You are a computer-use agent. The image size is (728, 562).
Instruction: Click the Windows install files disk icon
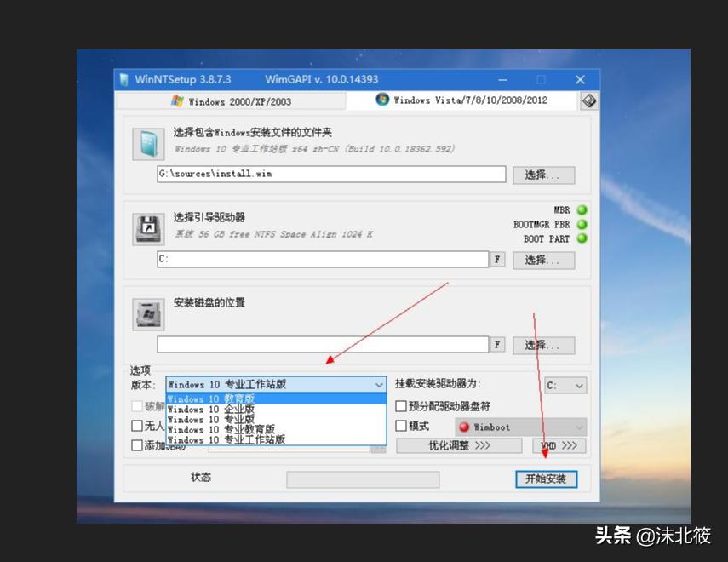click(146, 143)
